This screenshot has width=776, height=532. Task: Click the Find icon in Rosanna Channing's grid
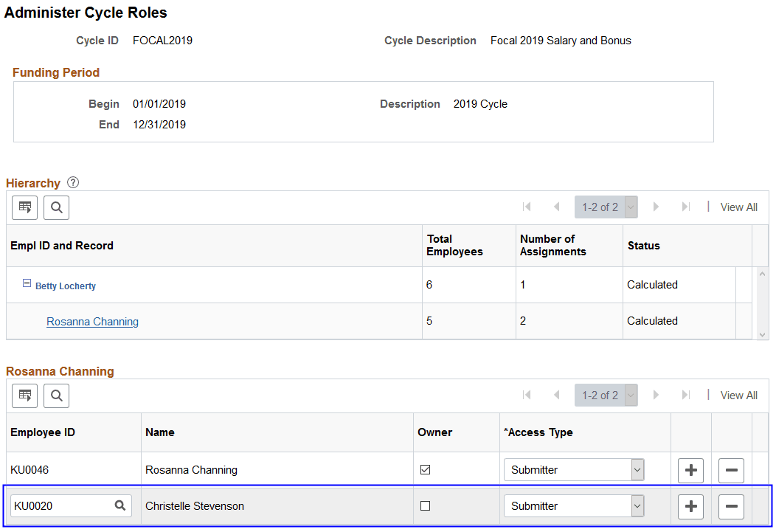click(56, 395)
